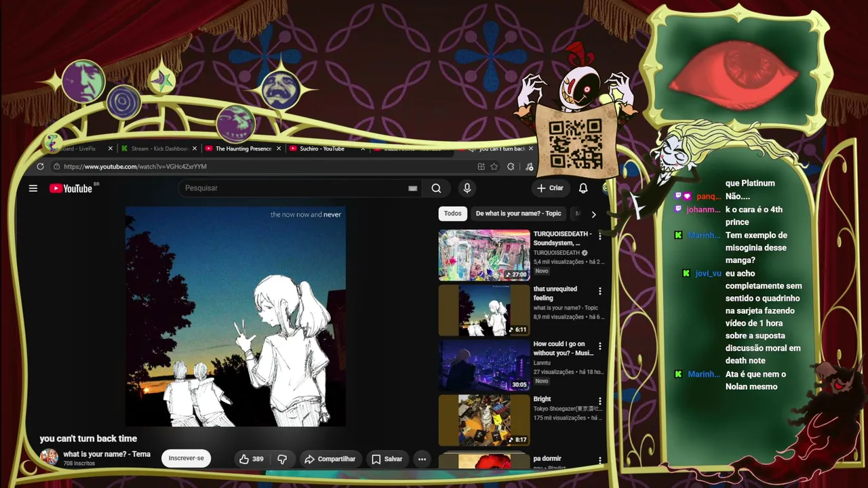The image size is (868, 488).
Task: Click the chat username 'jovi_vu'
Action: click(x=708, y=273)
